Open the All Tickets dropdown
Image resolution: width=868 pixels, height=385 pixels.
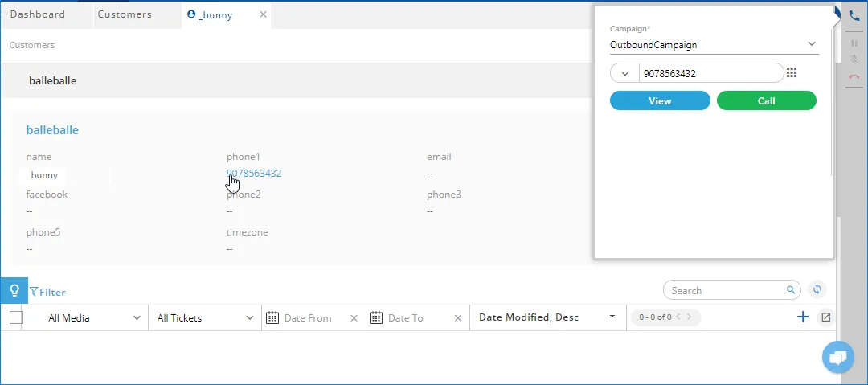[206, 318]
